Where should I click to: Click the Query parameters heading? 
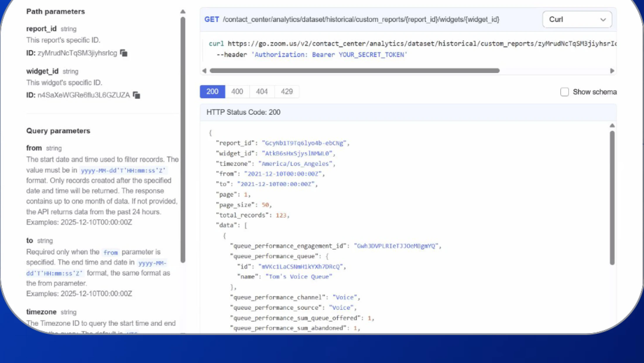[x=58, y=131]
